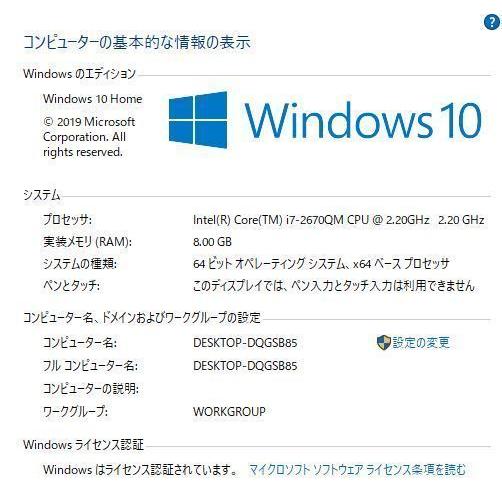The width and height of the screenshot is (502, 502).
Task: Read the マイクロソフト ソフトウェア ライセンス条項 link
Action: point(357,470)
